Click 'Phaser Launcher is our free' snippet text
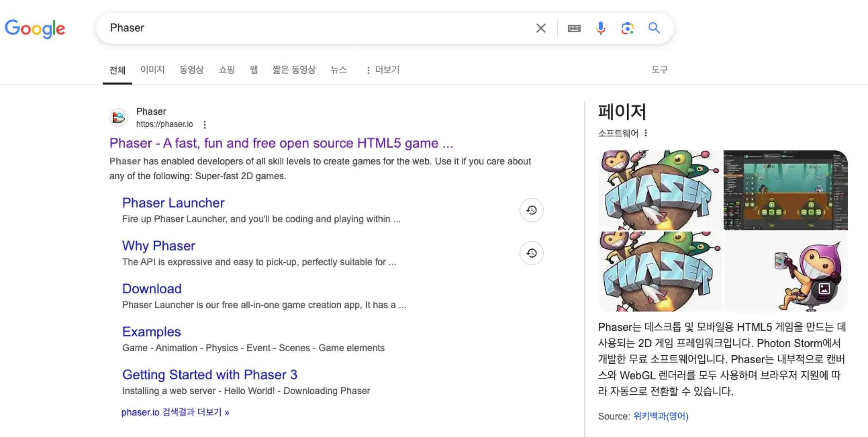Viewport: 868px width, 437px height. (264, 305)
